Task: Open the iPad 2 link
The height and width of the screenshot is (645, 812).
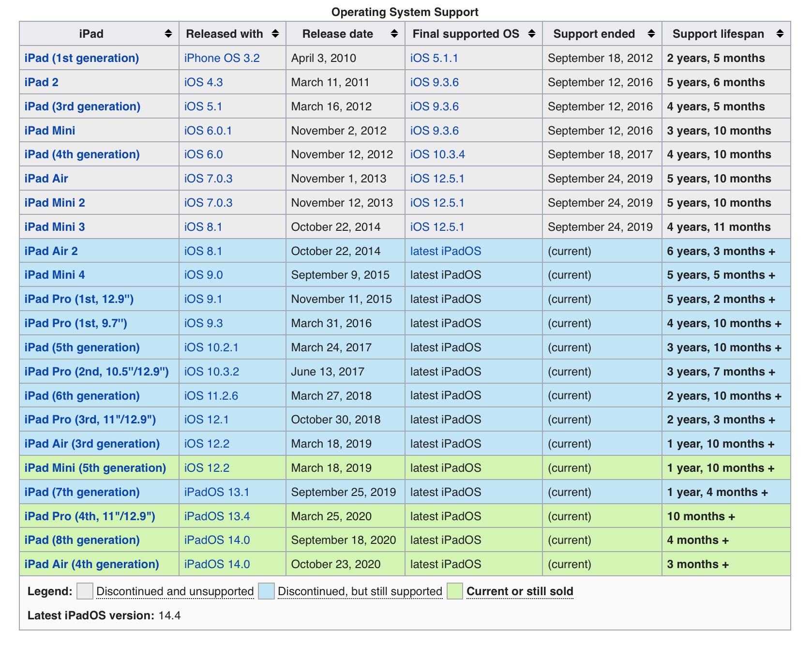Action: tap(42, 82)
